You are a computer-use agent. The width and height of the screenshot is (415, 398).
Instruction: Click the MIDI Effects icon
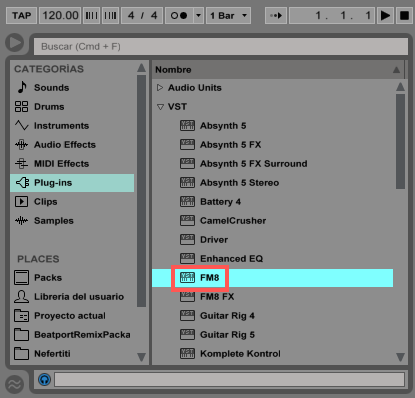22,164
